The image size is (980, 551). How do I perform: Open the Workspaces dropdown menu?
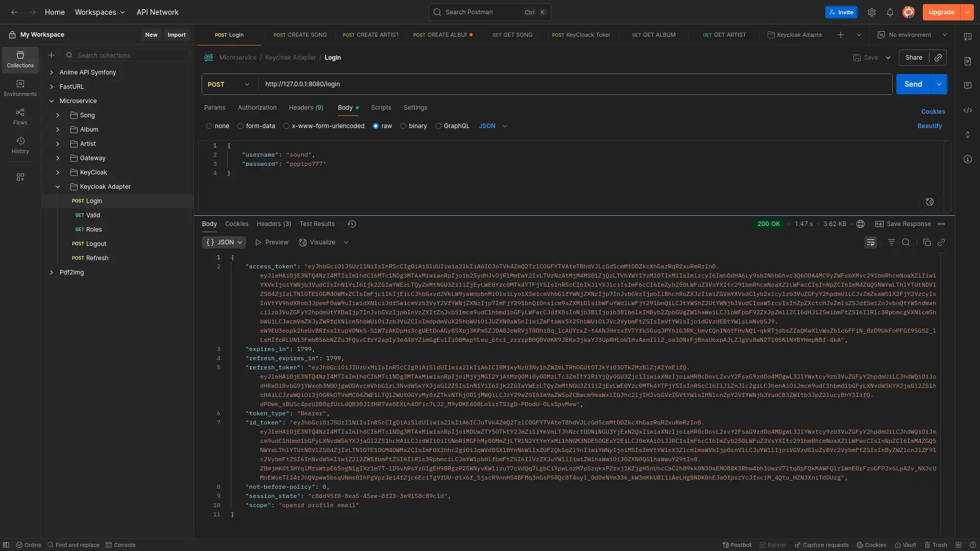pos(100,12)
